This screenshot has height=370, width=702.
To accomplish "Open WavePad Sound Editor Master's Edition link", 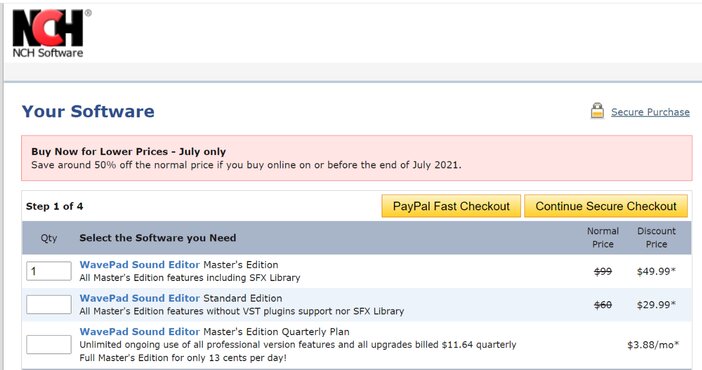I will click(x=140, y=265).
